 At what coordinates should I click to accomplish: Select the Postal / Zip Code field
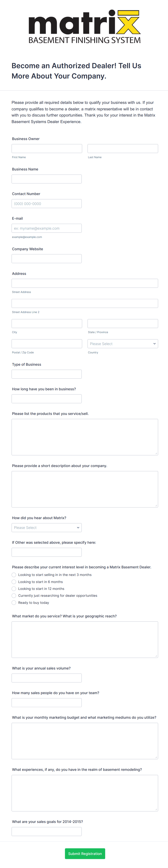(x=46, y=343)
